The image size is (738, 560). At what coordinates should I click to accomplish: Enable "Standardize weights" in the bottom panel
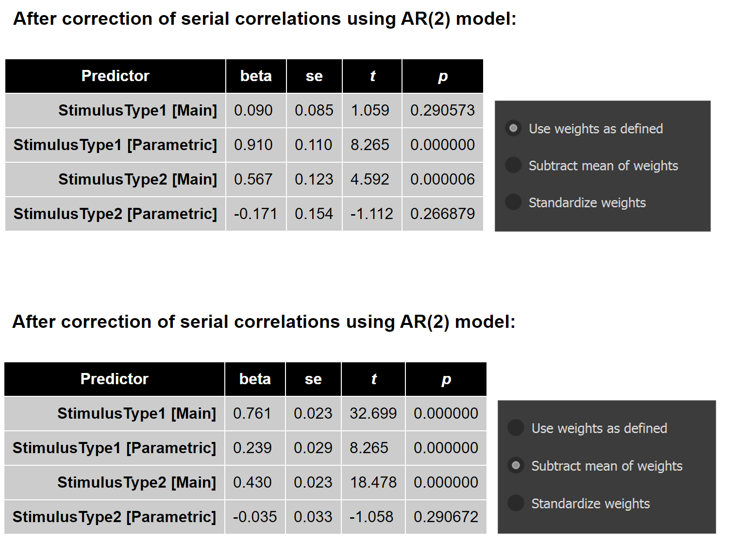[x=515, y=503]
